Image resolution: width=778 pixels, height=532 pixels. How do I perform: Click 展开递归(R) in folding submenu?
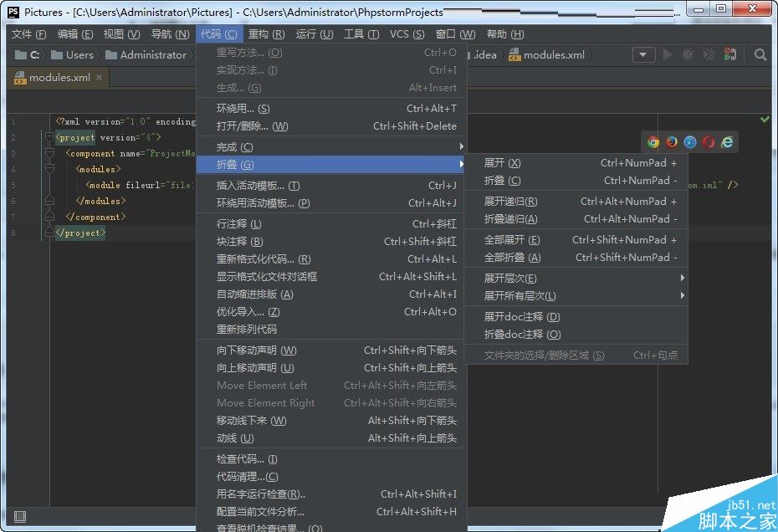coord(576,202)
